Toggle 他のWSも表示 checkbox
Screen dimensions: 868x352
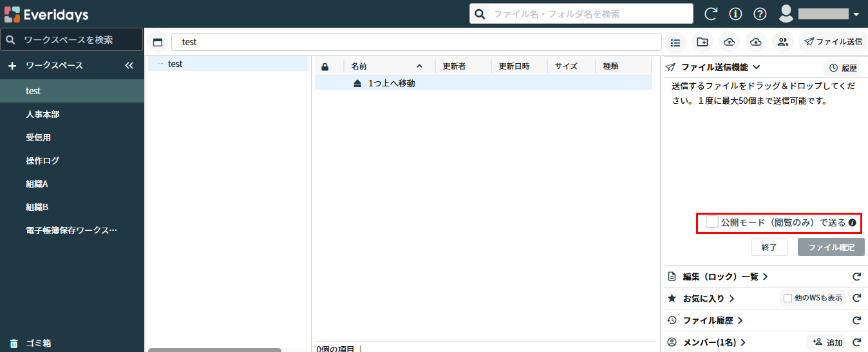(x=788, y=298)
